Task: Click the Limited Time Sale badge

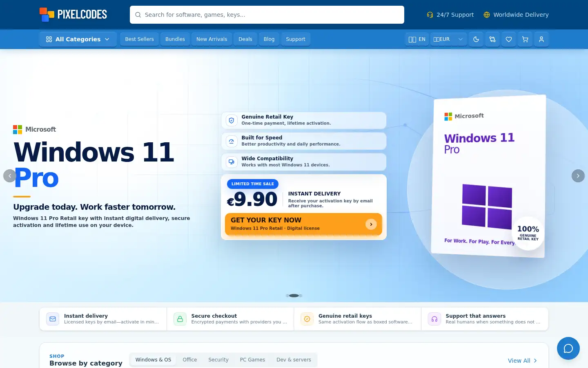Action: (253, 184)
